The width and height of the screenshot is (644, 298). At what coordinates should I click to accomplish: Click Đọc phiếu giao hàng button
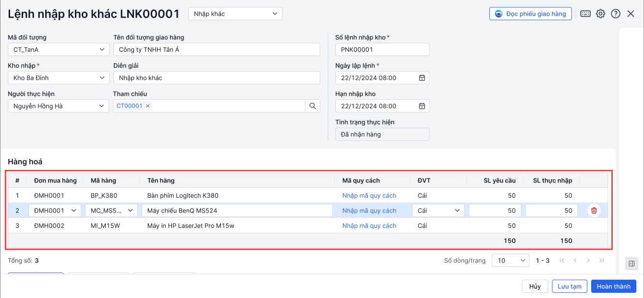(x=530, y=14)
